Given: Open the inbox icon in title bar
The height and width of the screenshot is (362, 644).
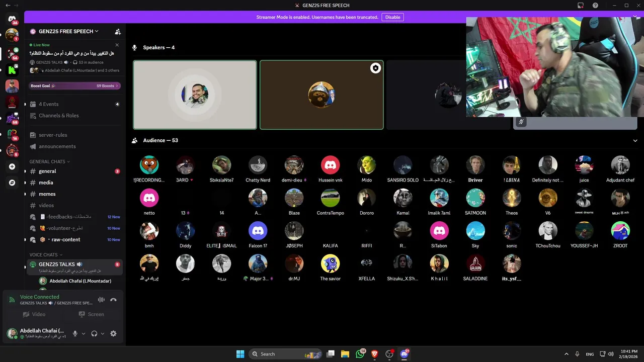Looking at the screenshot, I should [580, 6].
